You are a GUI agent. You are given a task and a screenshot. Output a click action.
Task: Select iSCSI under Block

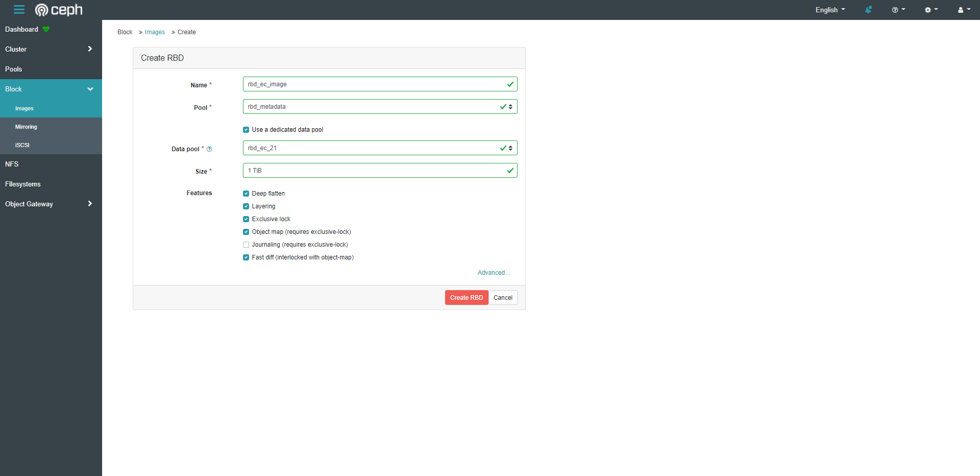click(x=51, y=145)
